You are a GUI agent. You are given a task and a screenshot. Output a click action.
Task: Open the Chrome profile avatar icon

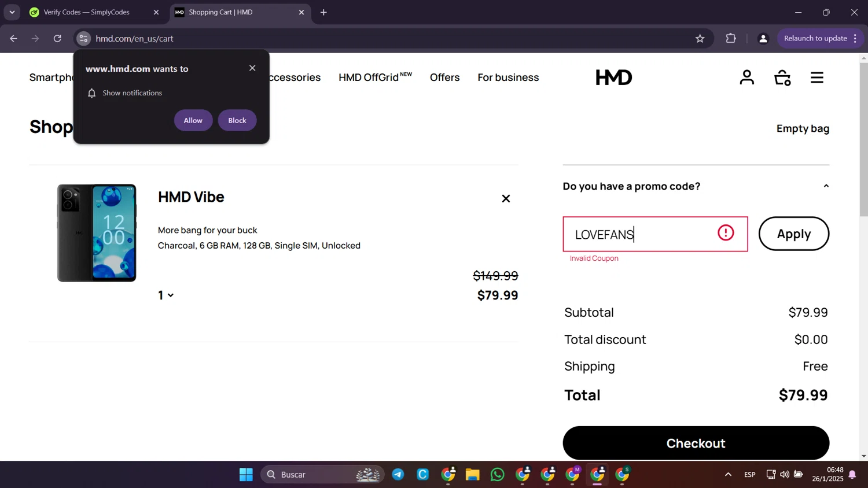coord(763,39)
